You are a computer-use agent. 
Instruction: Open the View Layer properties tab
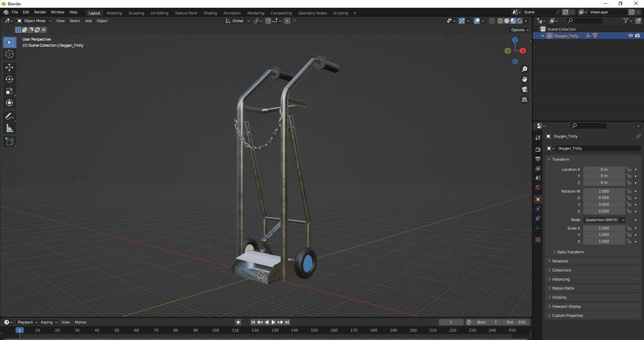pyautogui.click(x=538, y=168)
